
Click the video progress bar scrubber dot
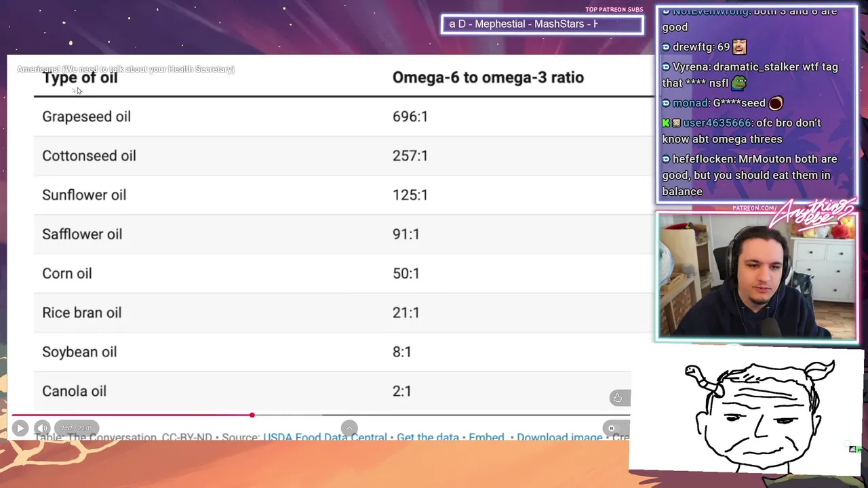point(252,415)
